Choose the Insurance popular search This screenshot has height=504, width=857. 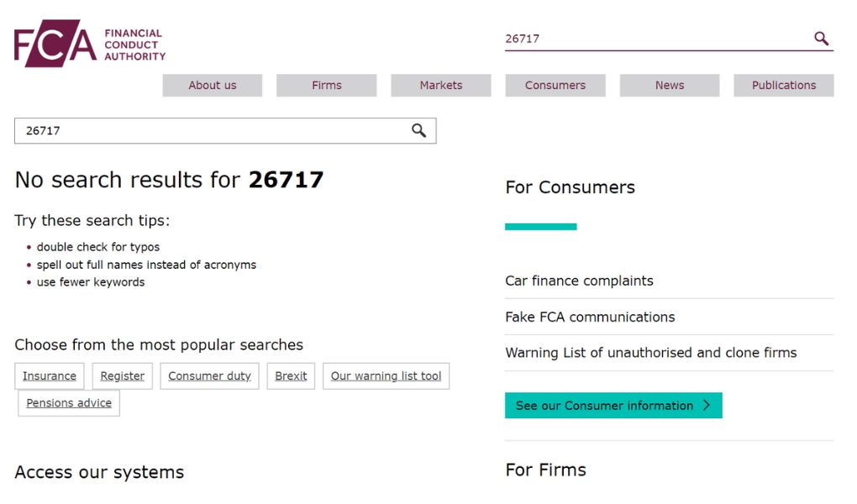pyautogui.click(x=50, y=376)
